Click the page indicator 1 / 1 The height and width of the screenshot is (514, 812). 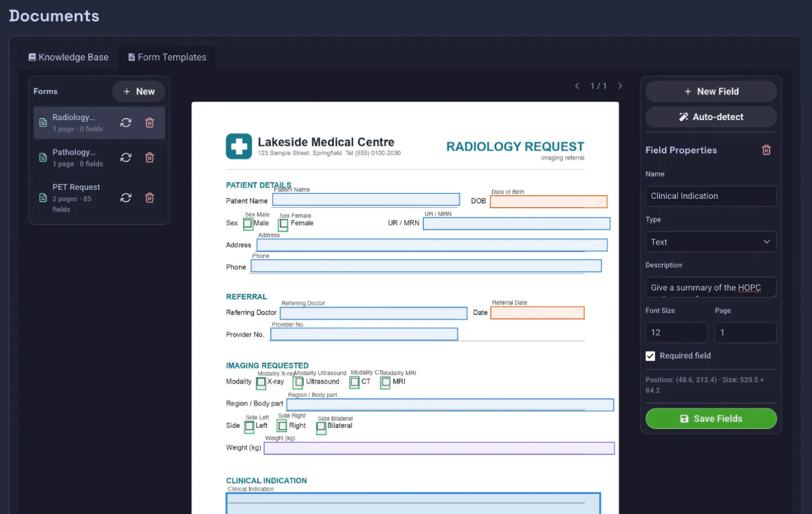(599, 86)
